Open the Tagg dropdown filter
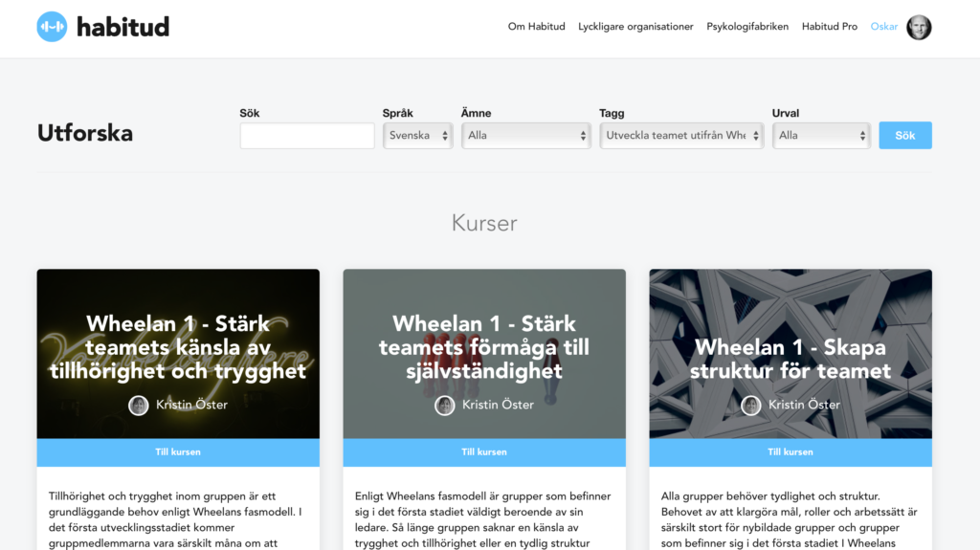This screenshot has width=980, height=550. [x=680, y=136]
